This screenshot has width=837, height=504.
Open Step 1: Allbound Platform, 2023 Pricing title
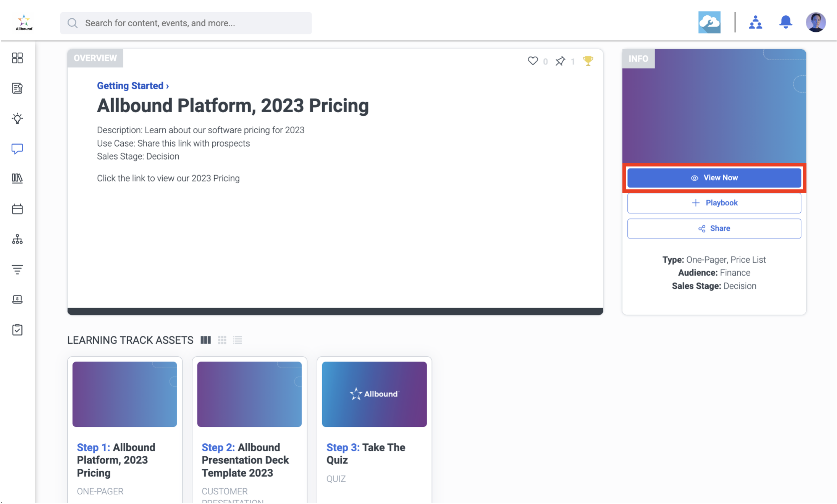coord(116,460)
